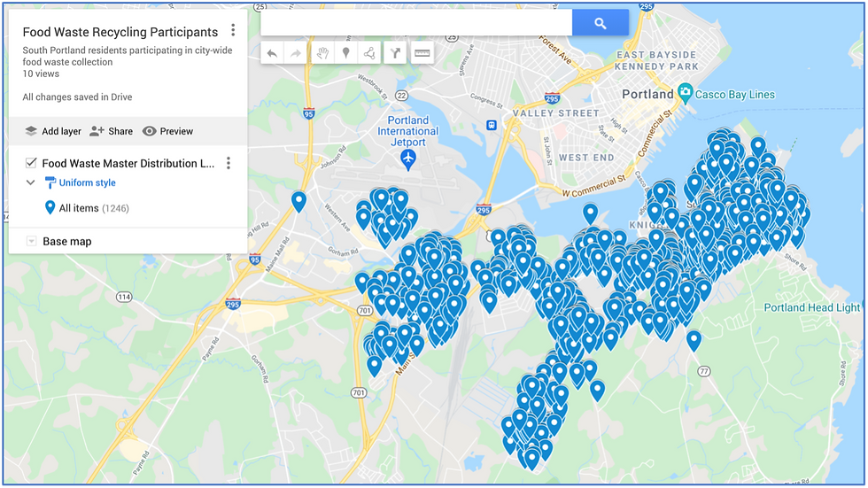The image size is (868, 488).
Task: Uncheck Food Waste Master Distribution layer checkbox
Action: click(31, 163)
